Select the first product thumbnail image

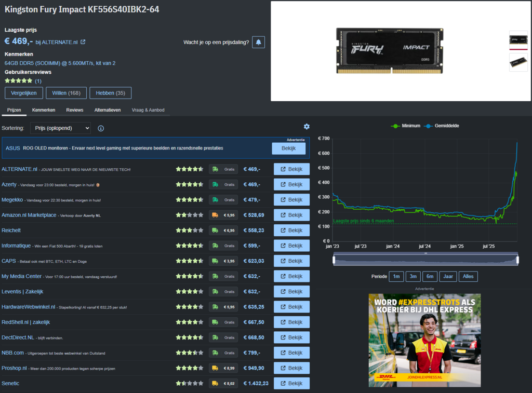[x=518, y=40]
